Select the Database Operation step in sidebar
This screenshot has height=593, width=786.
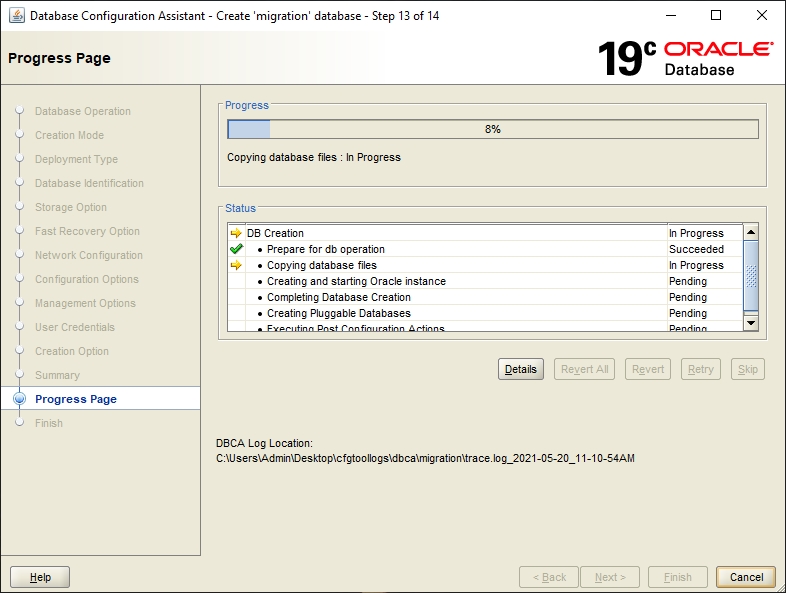point(82,111)
